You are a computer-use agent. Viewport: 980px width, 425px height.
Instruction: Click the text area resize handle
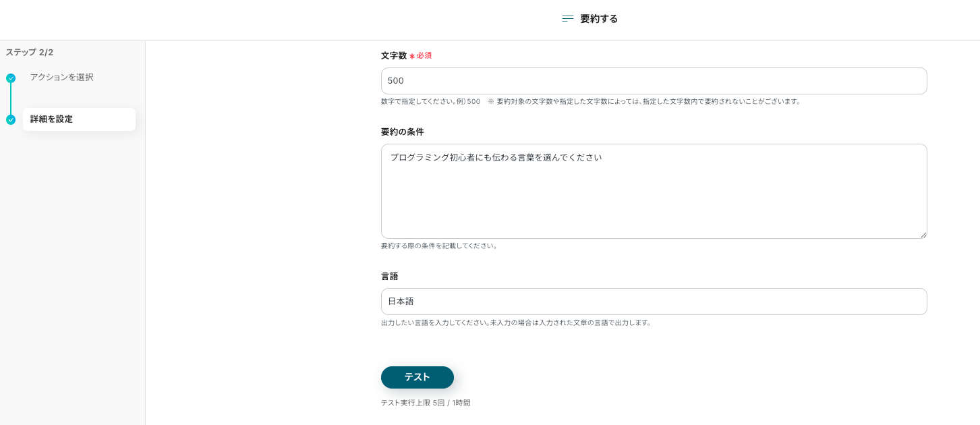(923, 235)
